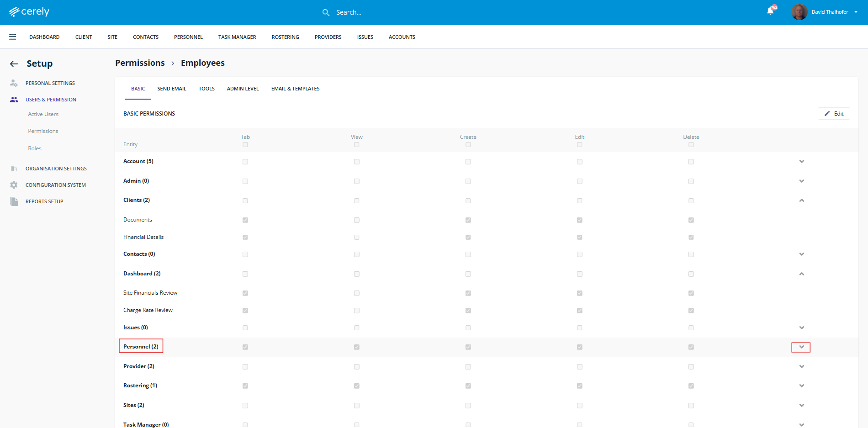Image resolution: width=868 pixels, height=428 pixels.
Task: Click the Cerely logo icon
Action: tap(14, 12)
